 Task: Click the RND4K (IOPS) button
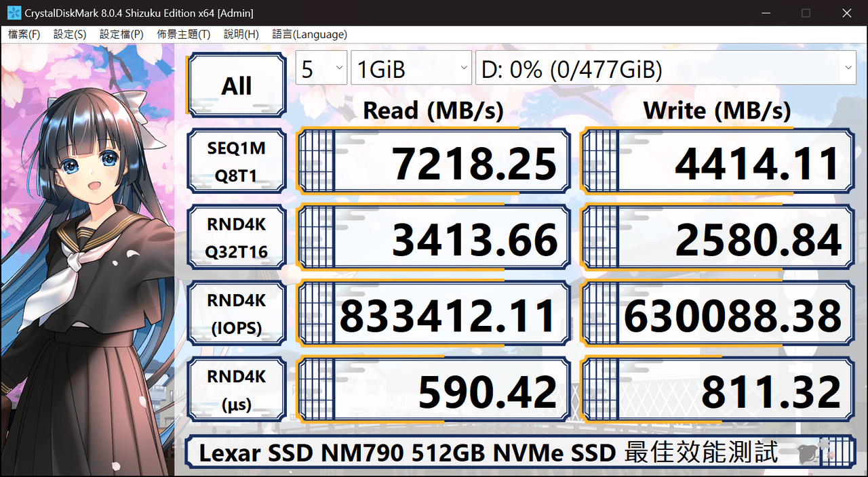pyautogui.click(x=237, y=315)
